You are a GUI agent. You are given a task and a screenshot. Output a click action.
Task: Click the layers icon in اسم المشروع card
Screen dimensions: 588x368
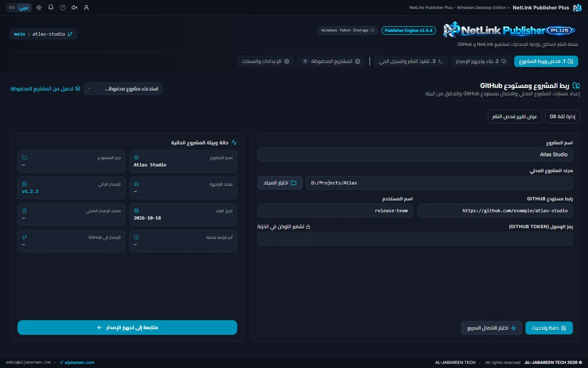point(136,157)
